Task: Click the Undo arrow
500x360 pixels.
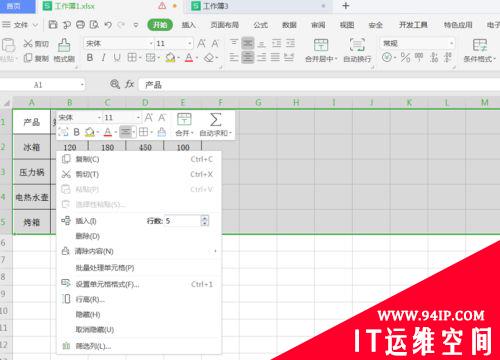Action: [108, 25]
